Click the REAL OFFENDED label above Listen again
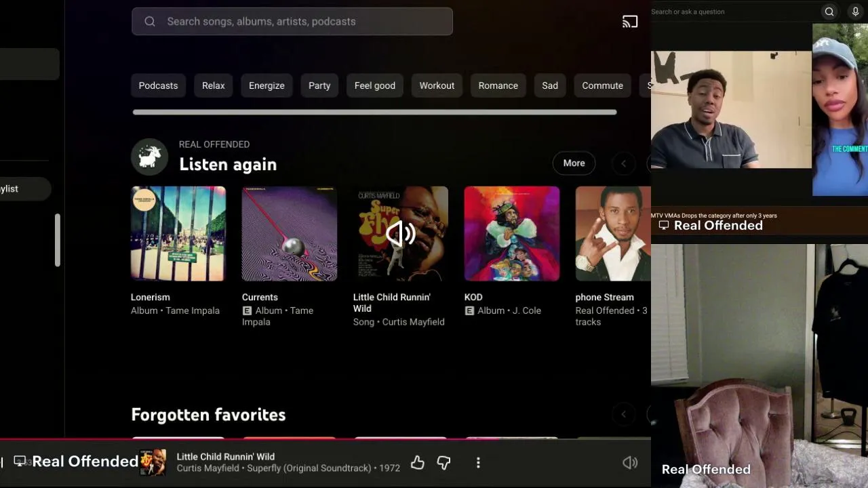Viewport: 868px width, 488px height. 214,144
